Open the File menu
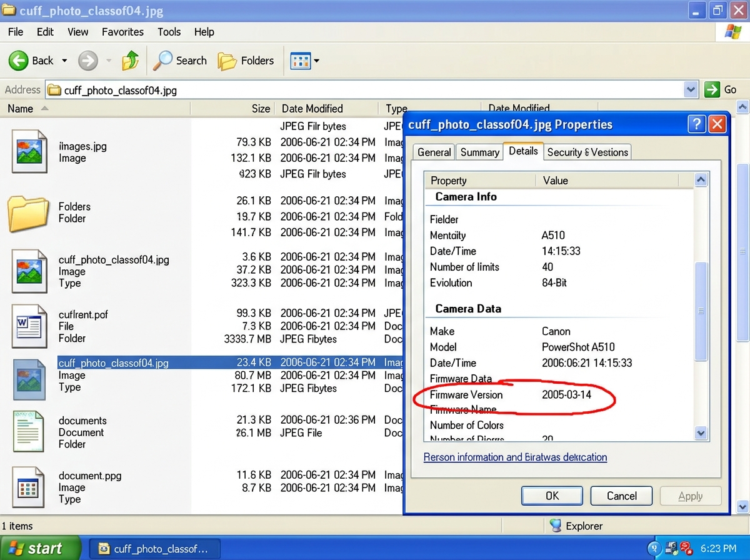The image size is (750, 560). (16, 32)
